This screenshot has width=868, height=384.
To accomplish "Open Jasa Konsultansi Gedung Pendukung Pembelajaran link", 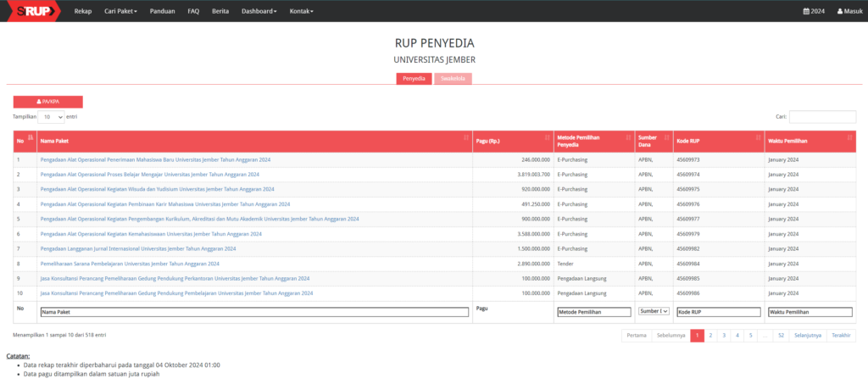I will coord(176,292).
